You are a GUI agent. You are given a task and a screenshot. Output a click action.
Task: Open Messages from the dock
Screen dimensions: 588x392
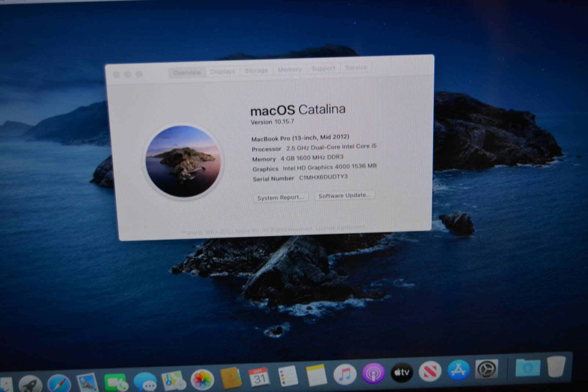point(145,381)
